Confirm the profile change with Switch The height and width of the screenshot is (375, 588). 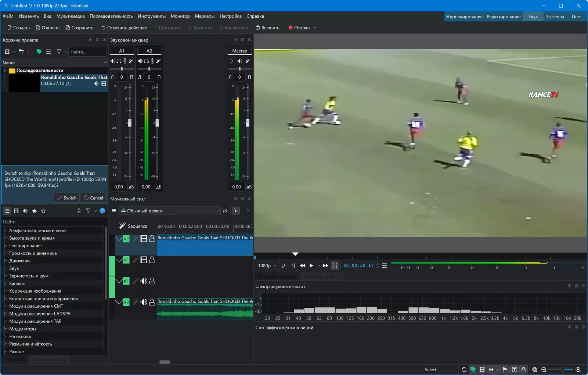tap(67, 198)
